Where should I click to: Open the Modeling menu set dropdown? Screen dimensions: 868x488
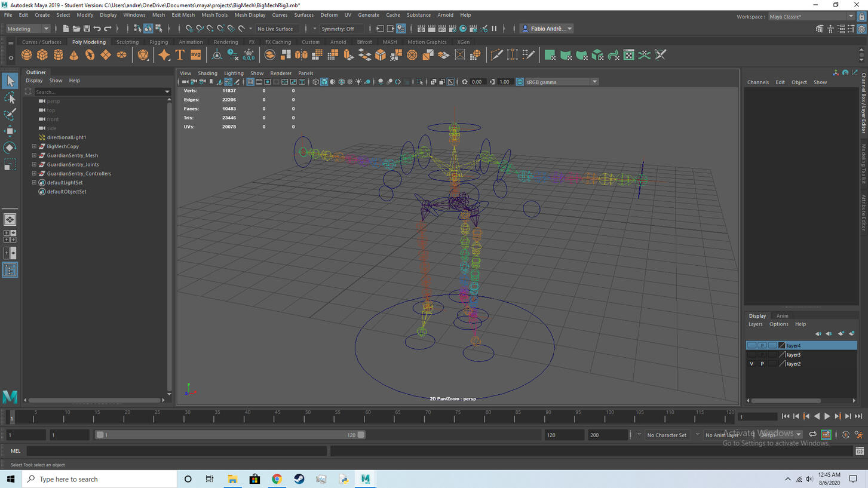point(27,29)
